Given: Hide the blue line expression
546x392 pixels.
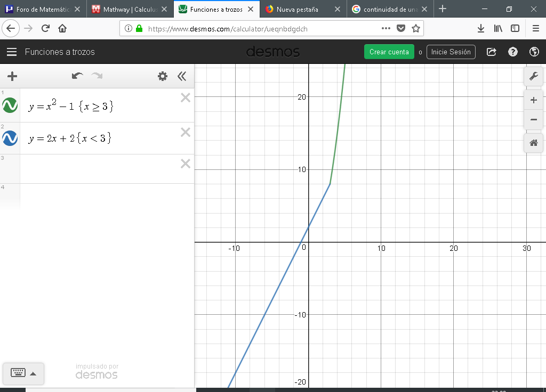Looking at the screenshot, I should (10, 138).
